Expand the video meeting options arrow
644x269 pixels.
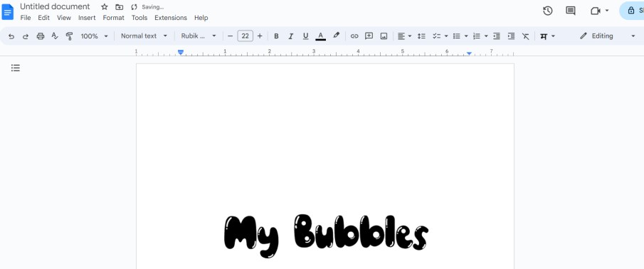pyautogui.click(x=607, y=11)
